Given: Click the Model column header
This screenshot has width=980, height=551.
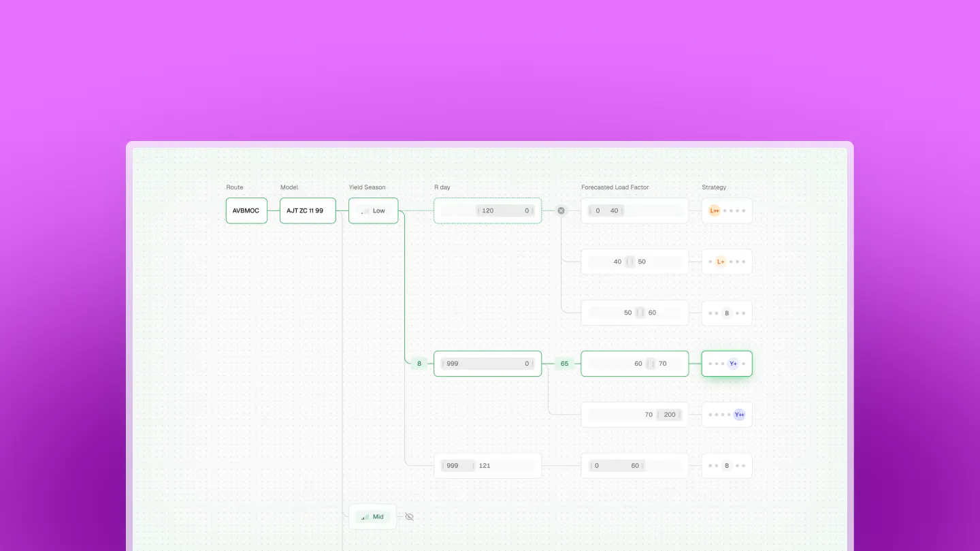Looking at the screenshot, I should click(x=289, y=187).
